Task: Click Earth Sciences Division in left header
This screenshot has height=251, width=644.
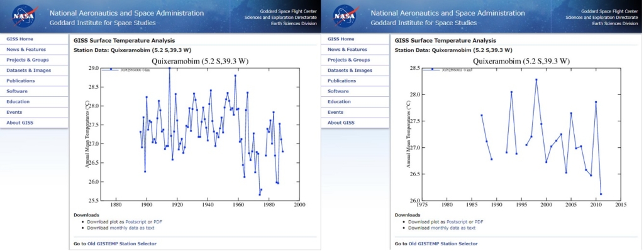Action: 294,23
